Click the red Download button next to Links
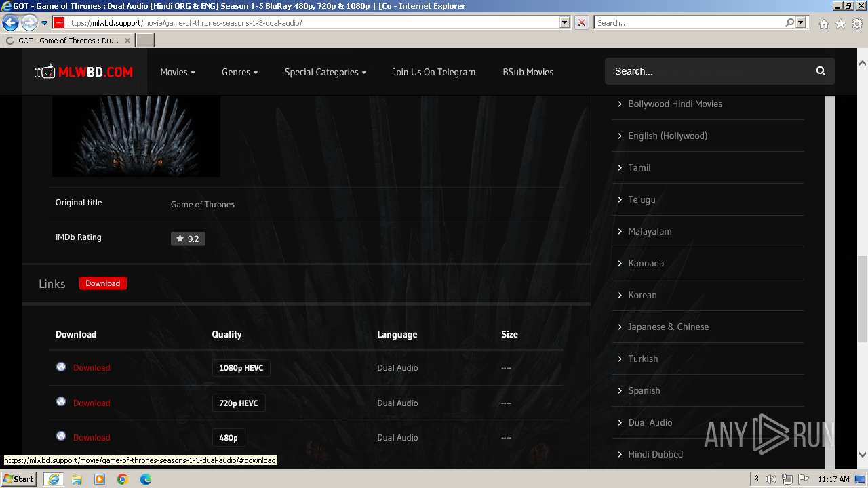Image resolution: width=868 pixels, height=488 pixels. coord(103,283)
